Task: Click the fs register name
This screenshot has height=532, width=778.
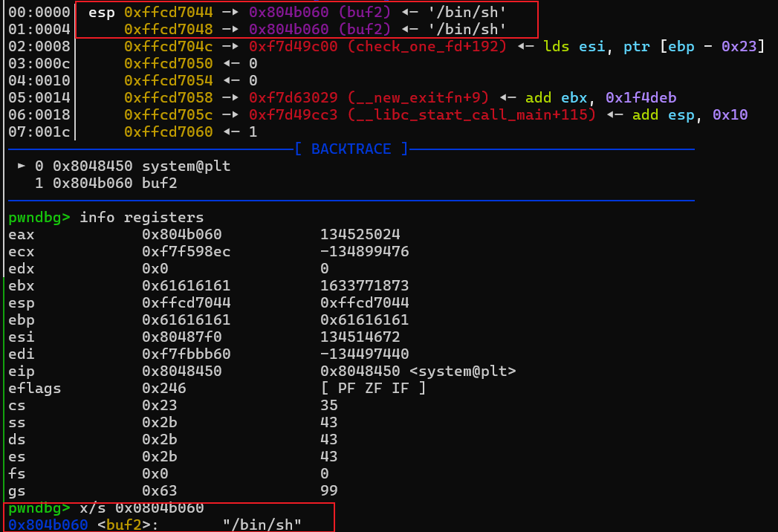Action: click(17, 473)
